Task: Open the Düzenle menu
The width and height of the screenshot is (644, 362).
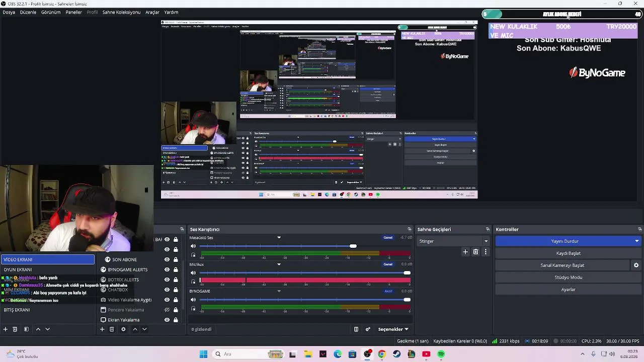Action: (x=28, y=12)
